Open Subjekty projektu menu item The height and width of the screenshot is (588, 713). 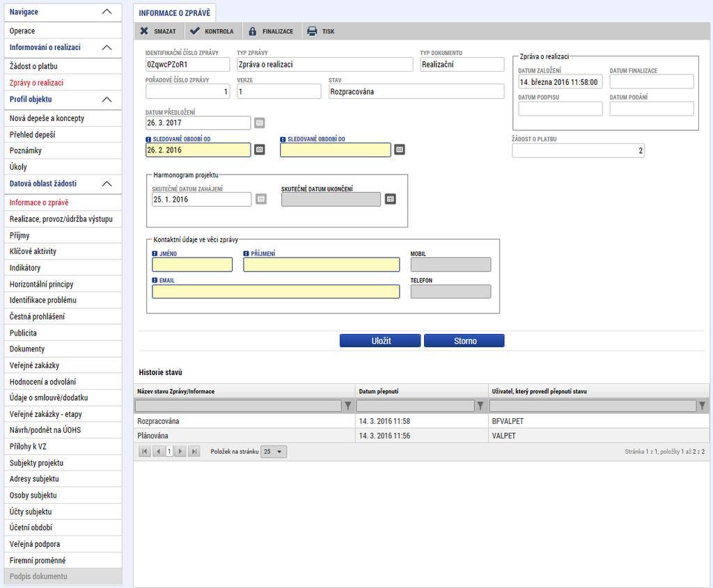(x=63, y=463)
